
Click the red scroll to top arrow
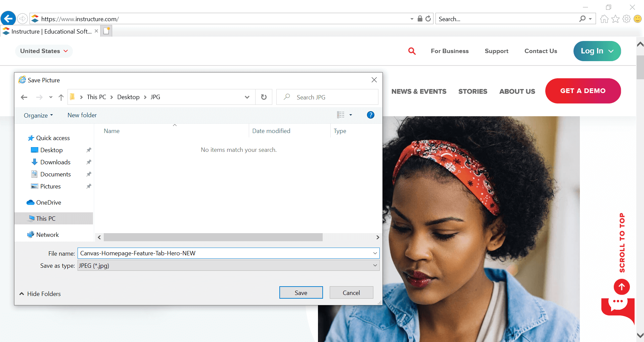[x=622, y=287]
